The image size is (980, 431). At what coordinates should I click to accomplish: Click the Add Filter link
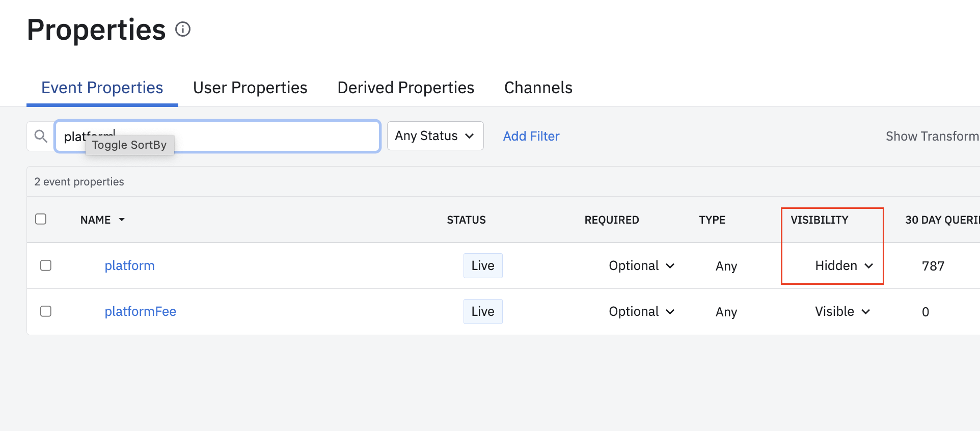pos(531,136)
